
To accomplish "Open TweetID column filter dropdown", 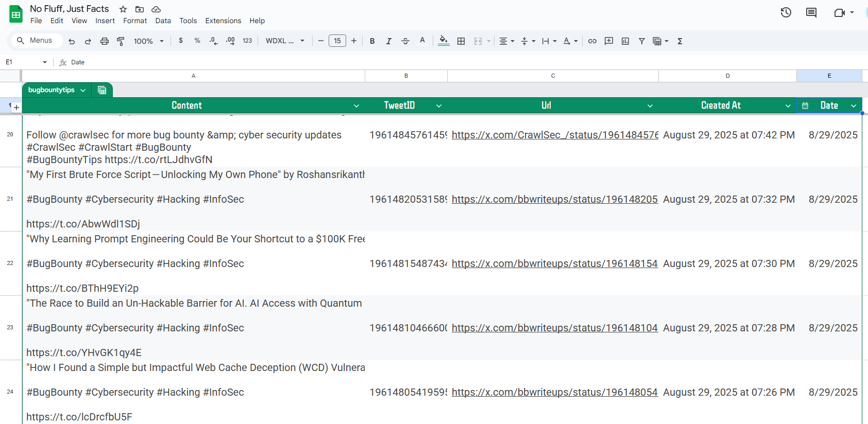I will [439, 105].
